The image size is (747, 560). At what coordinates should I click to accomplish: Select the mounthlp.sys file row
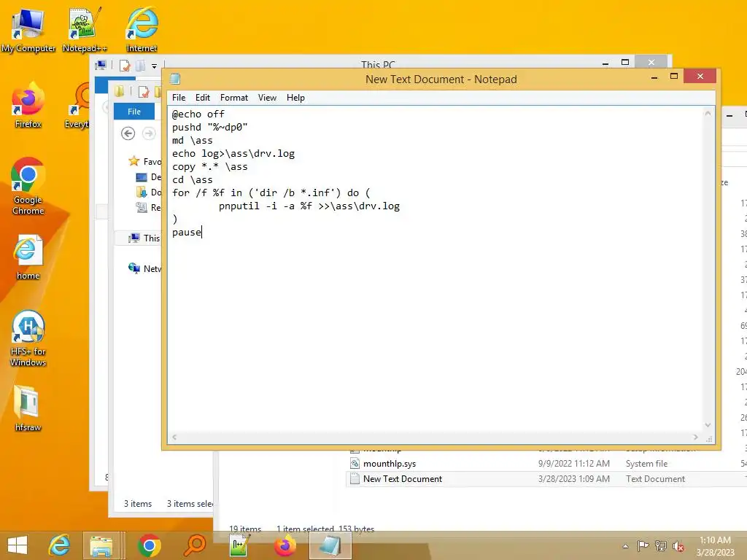(x=546, y=463)
